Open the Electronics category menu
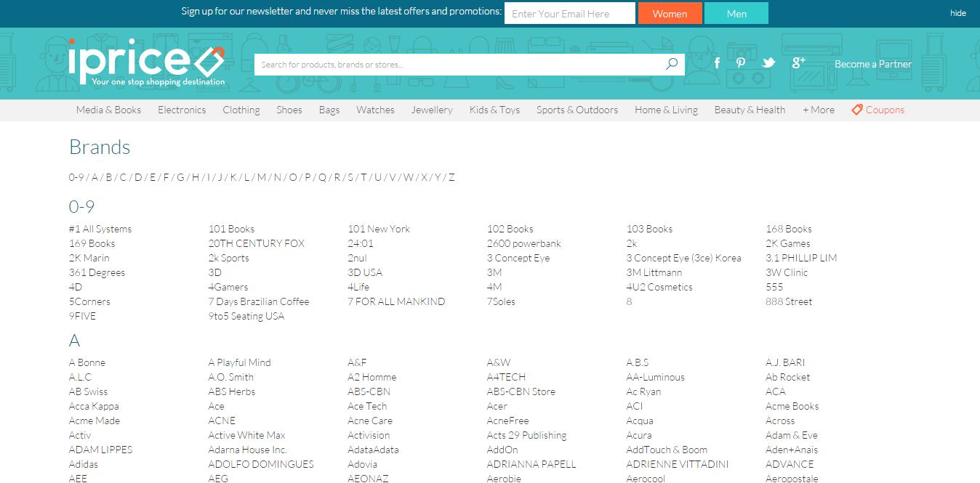The image size is (980, 483). click(182, 110)
